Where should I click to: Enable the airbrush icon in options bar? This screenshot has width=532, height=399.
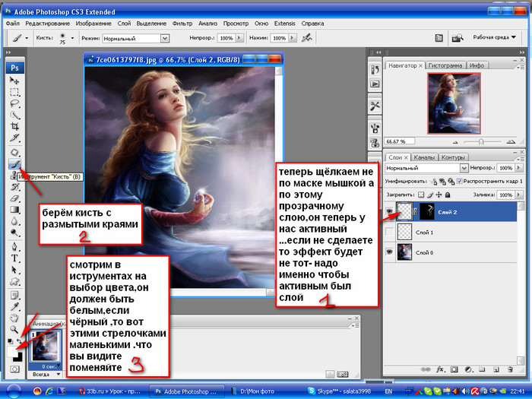tap(307, 38)
